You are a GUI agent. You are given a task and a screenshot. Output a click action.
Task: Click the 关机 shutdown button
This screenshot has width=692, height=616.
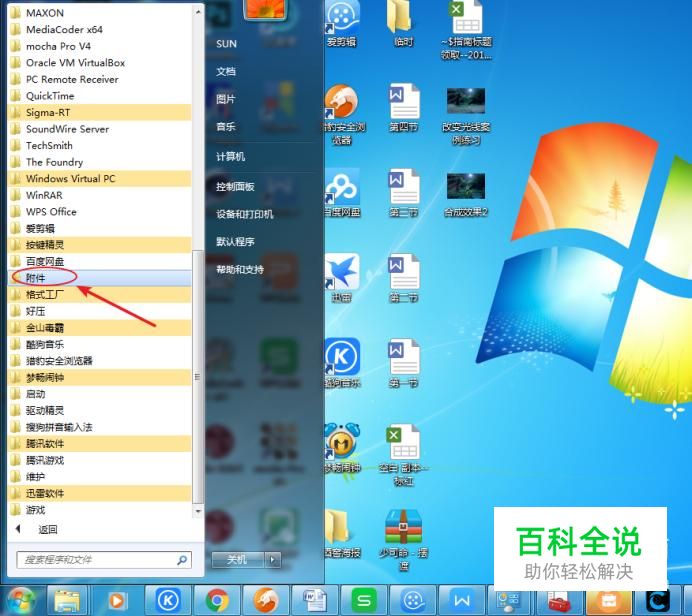(237, 560)
